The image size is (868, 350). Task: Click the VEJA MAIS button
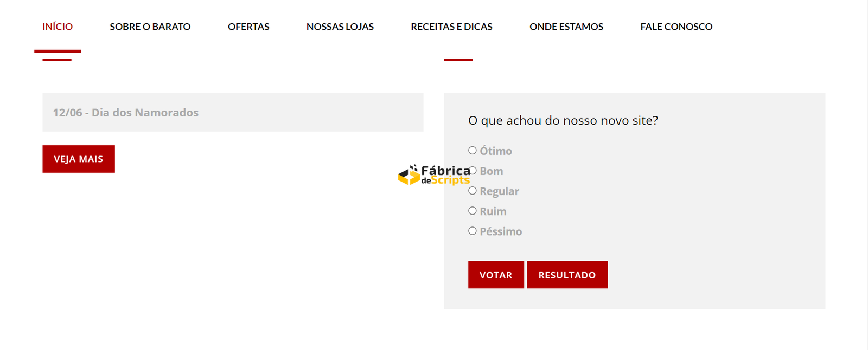[79, 159]
